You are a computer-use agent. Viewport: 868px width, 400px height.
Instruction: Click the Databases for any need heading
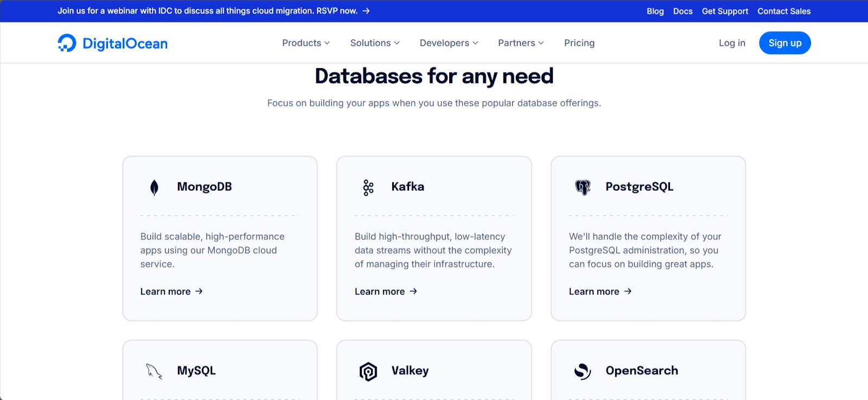click(x=434, y=76)
